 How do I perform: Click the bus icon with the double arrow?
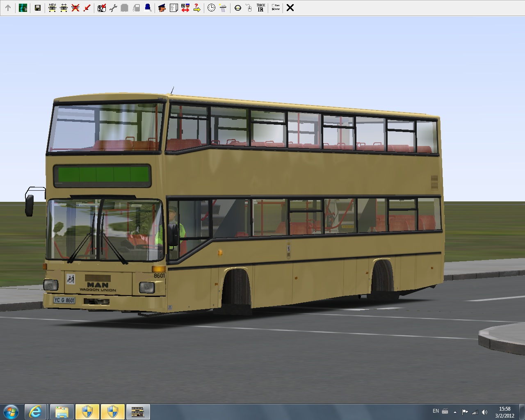point(64,8)
